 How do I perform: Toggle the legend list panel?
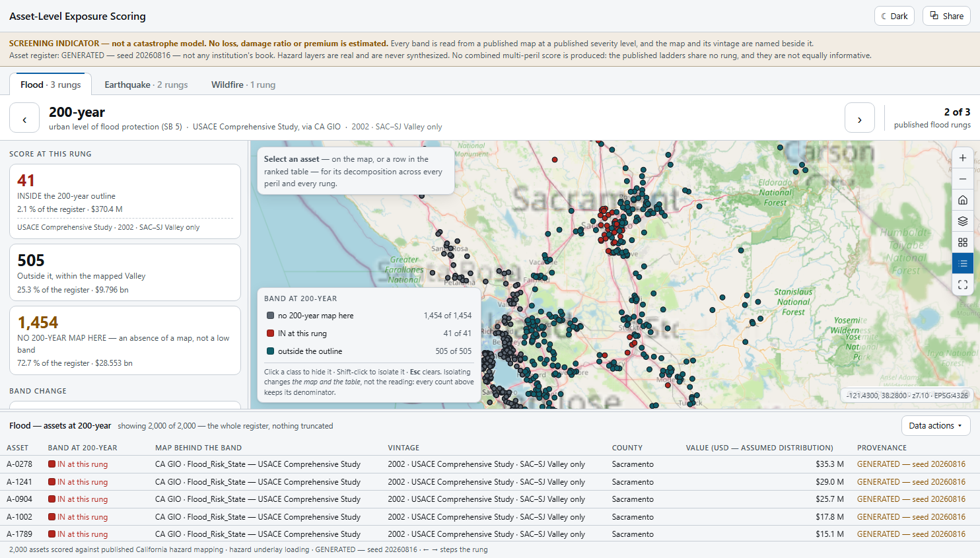[962, 263]
